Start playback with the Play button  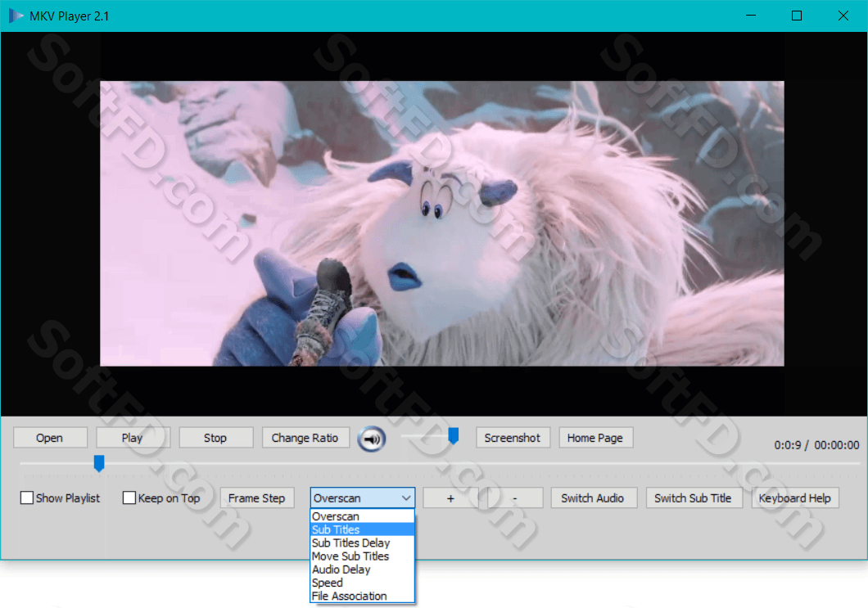(x=133, y=438)
